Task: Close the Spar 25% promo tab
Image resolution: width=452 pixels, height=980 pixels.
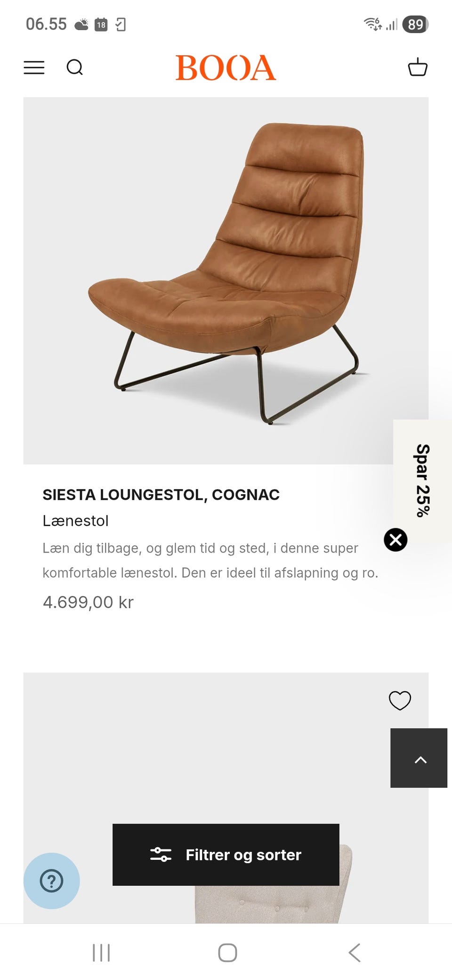Action: point(395,539)
